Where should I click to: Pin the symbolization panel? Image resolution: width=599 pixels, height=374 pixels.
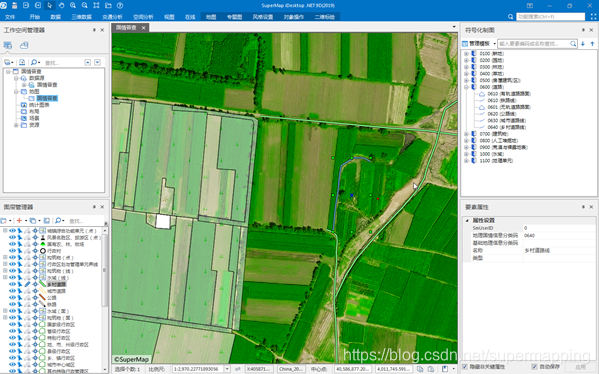(583, 30)
